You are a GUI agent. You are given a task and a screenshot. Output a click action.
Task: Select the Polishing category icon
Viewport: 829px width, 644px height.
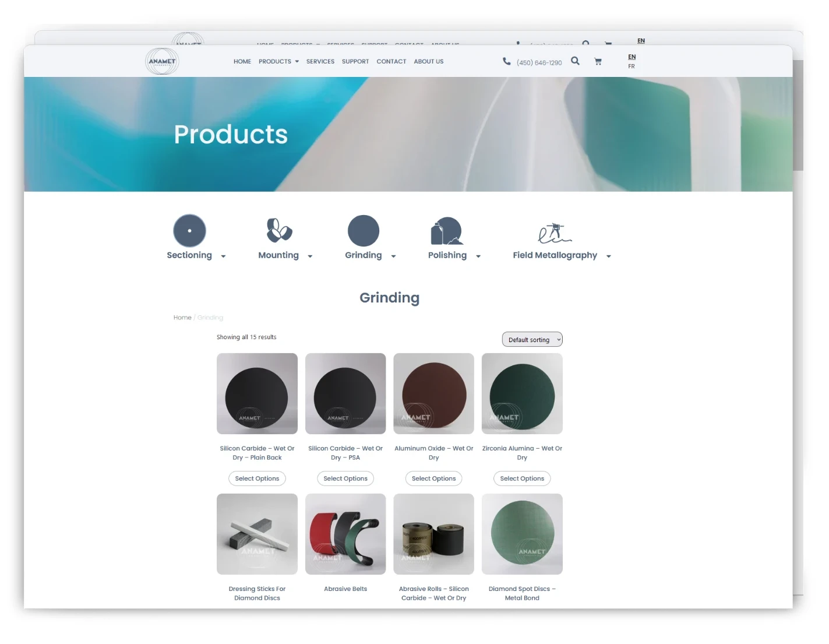(x=447, y=231)
